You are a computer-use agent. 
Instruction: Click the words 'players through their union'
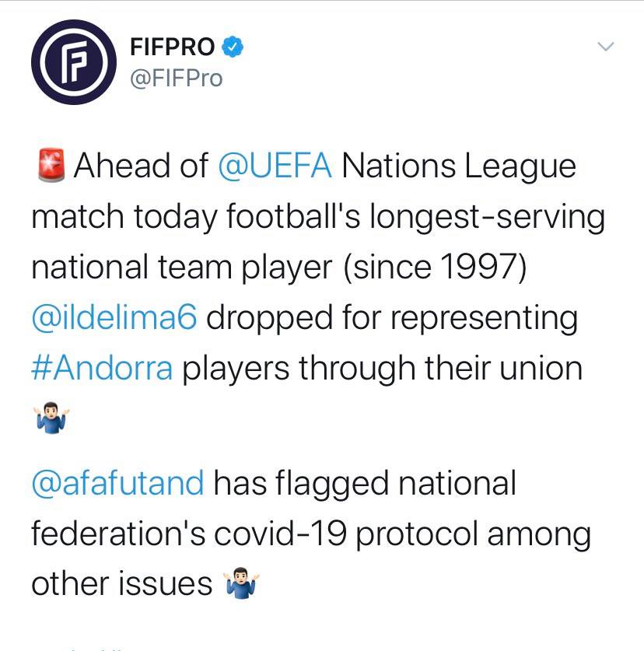point(383,368)
